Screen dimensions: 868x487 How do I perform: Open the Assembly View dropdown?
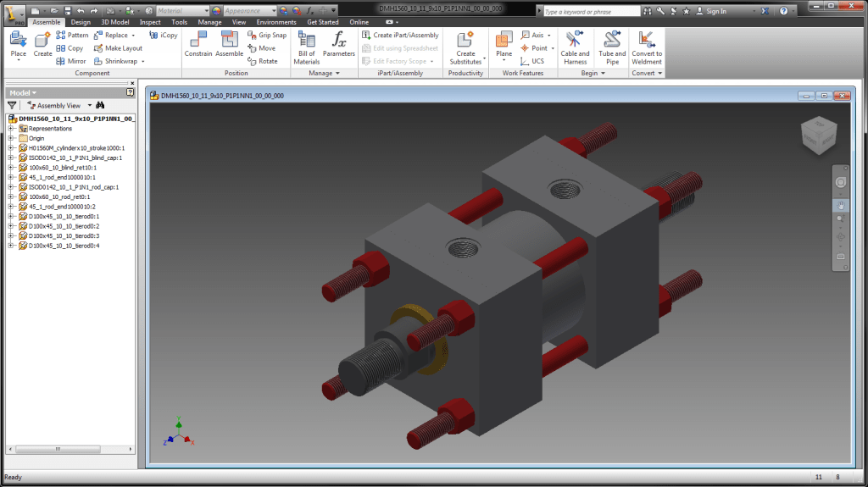(58, 105)
